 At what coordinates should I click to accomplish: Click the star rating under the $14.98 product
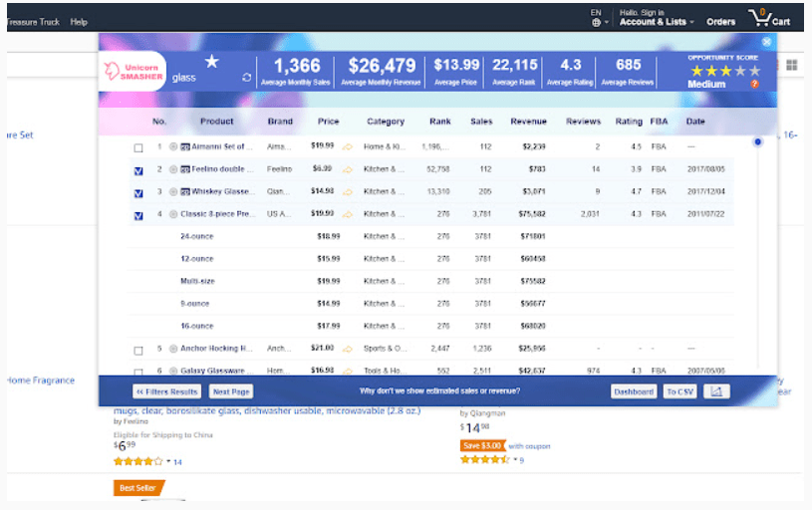(x=485, y=459)
